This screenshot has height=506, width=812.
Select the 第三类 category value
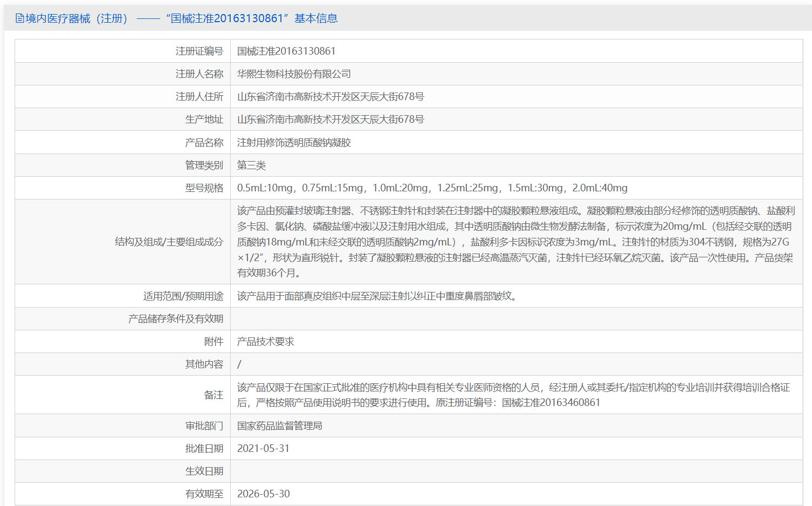(251, 165)
